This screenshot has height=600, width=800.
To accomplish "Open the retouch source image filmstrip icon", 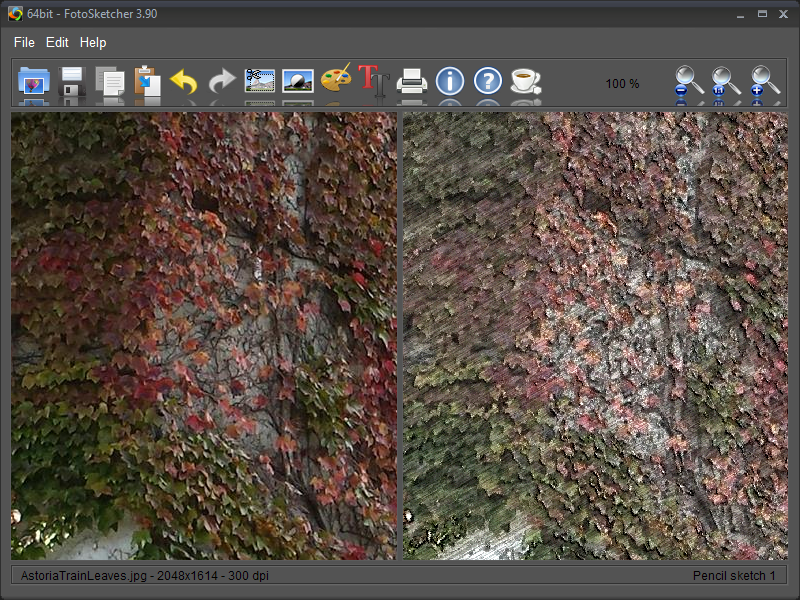I will (260, 80).
